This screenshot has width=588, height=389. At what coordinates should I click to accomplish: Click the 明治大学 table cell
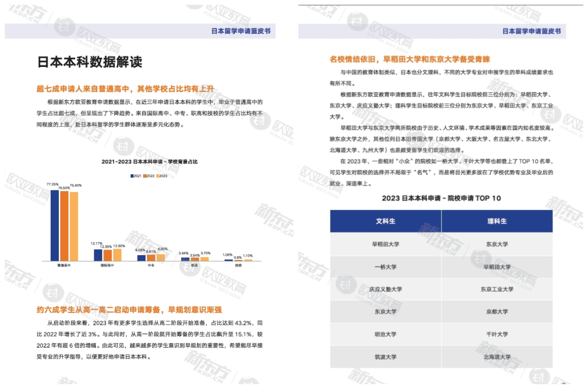pos(385,334)
